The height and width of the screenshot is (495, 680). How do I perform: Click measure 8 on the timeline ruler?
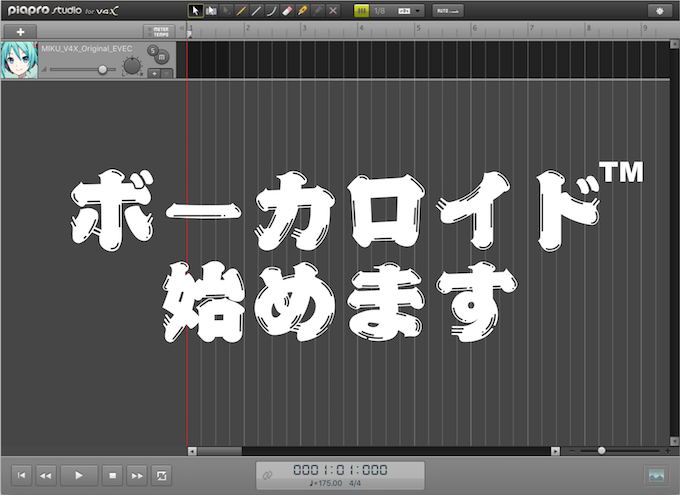[x=588, y=28]
